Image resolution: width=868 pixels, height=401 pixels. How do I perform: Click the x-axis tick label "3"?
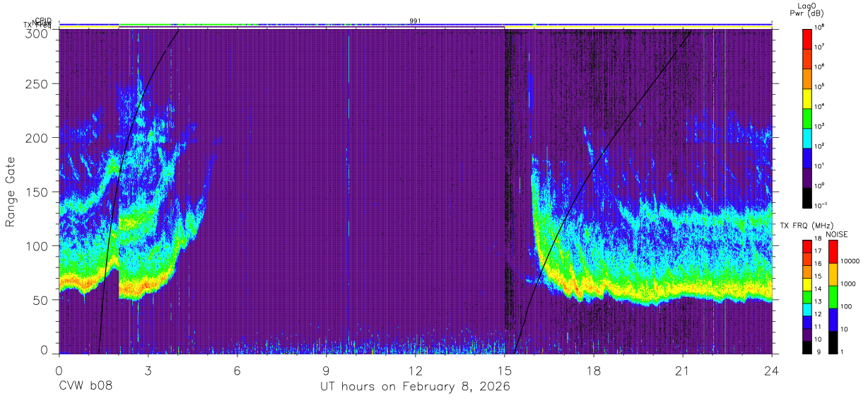[148, 371]
